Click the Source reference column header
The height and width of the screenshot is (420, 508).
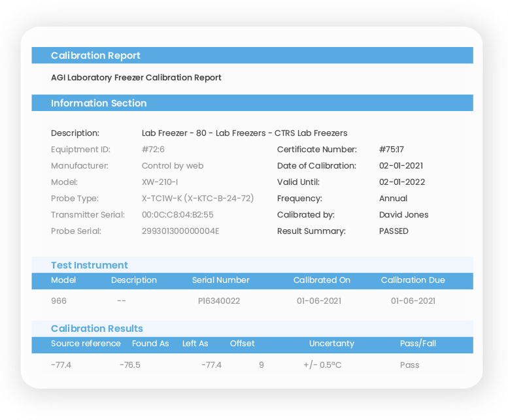click(x=86, y=344)
